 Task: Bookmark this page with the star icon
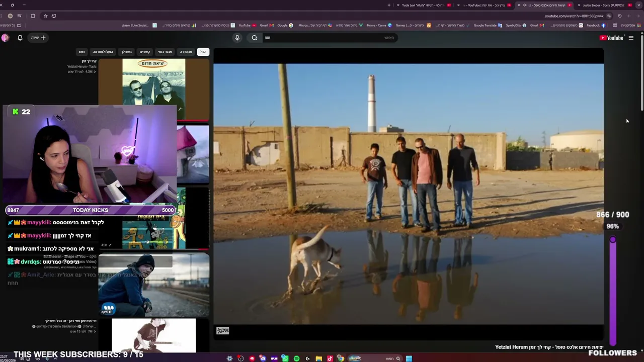(x=46, y=16)
